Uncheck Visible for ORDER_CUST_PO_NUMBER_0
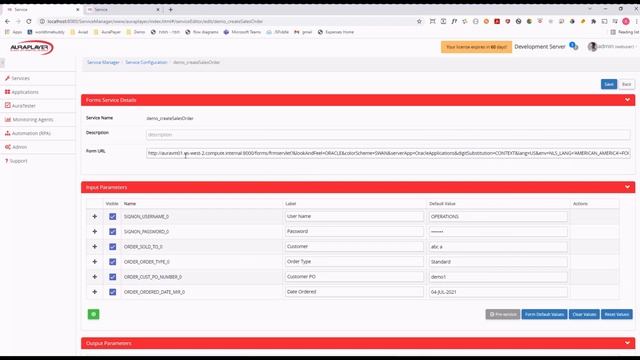This screenshot has height=360, width=640. 112,277
